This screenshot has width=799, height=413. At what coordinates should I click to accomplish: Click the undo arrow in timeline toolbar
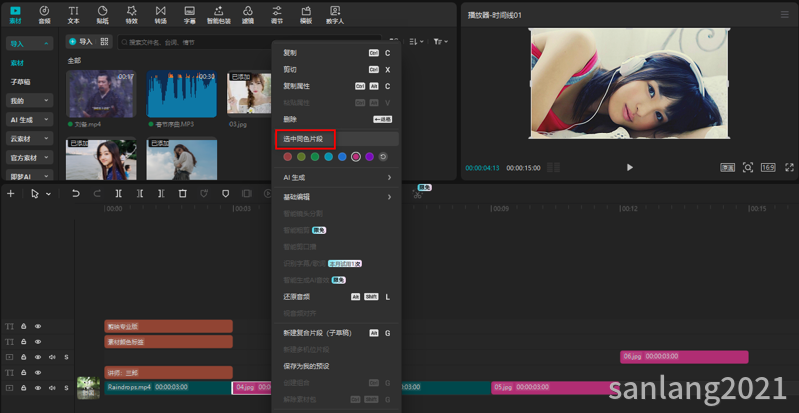point(76,194)
